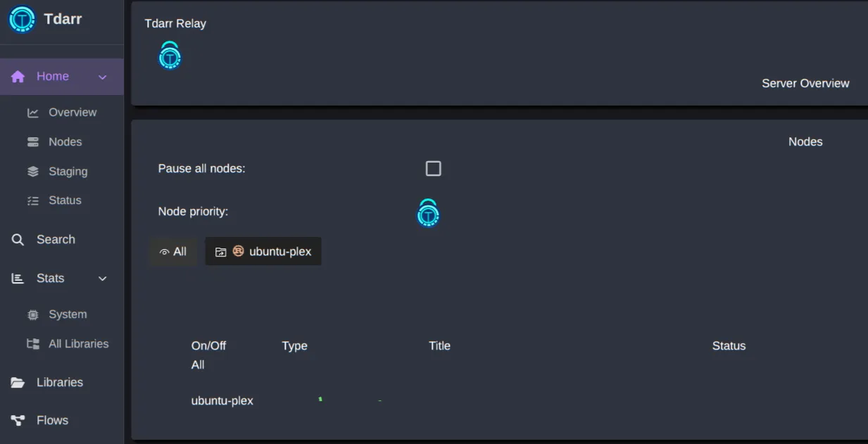This screenshot has height=444, width=868.
Task: Click the Pause all nodes label
Action: 201,169
